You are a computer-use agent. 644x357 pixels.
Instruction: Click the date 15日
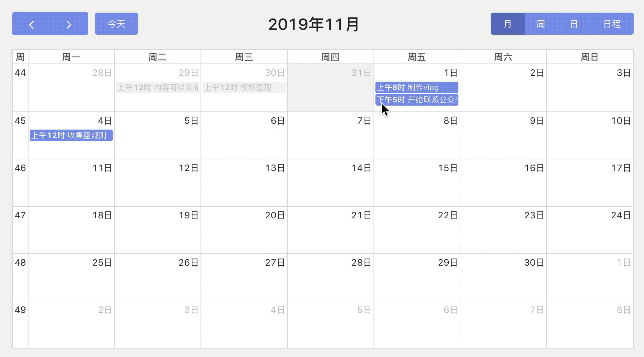pos(448,168)
